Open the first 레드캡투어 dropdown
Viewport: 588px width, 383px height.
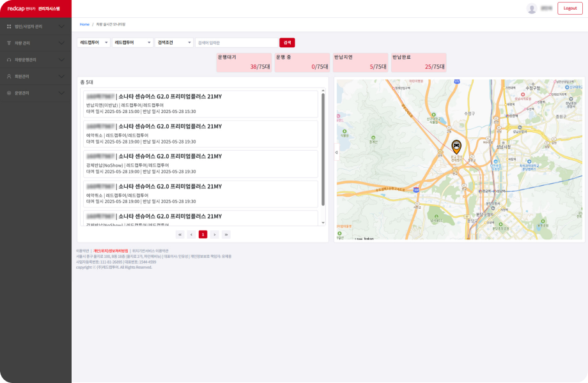tap(93, 43)
